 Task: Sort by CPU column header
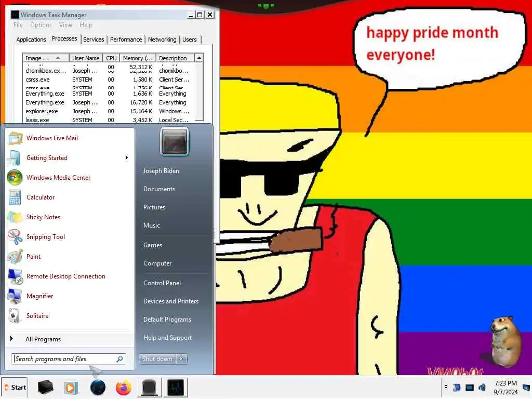click(111, 58)
